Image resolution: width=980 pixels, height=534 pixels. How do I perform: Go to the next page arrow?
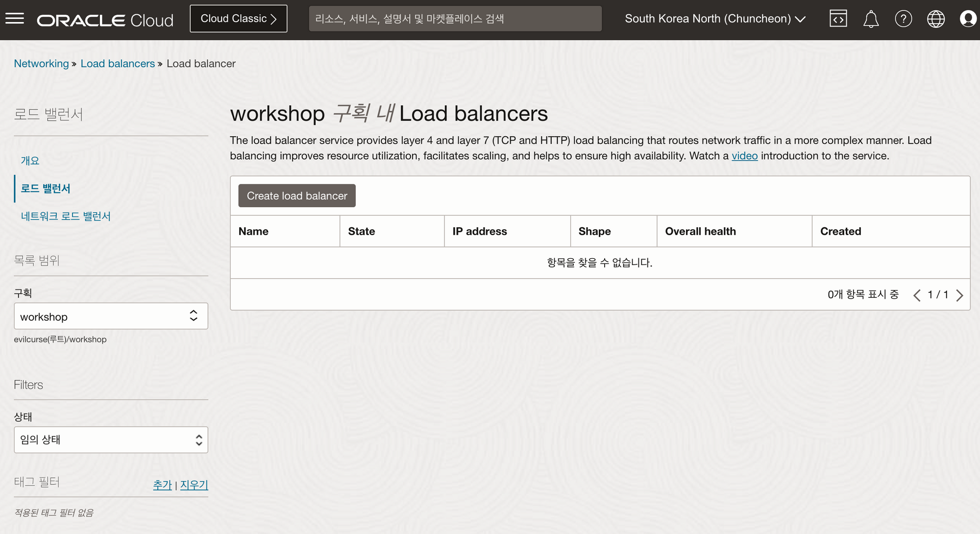959,295
